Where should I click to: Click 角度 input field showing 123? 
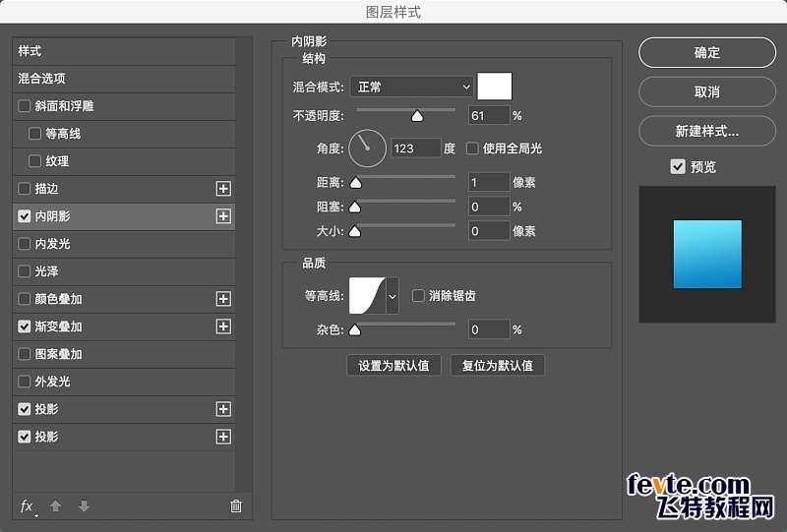tap(415, 148)
